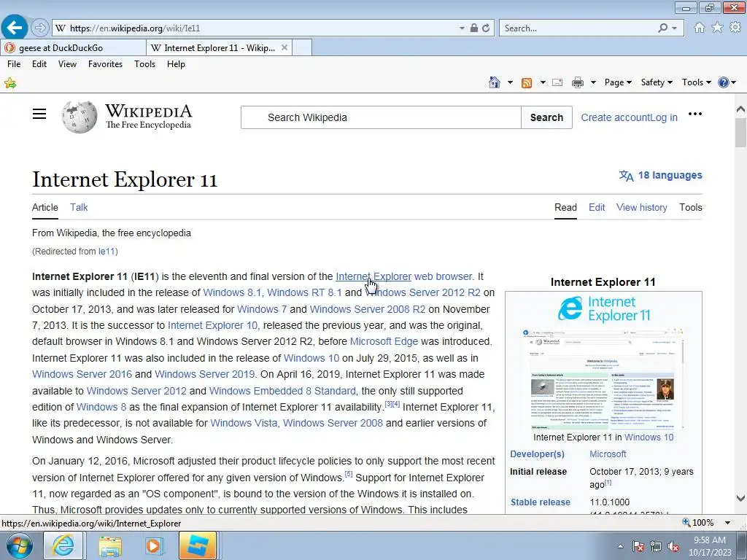Open the gear Tools icon at top right
This screenshot has width=747, height=560.
coord(735,28)
